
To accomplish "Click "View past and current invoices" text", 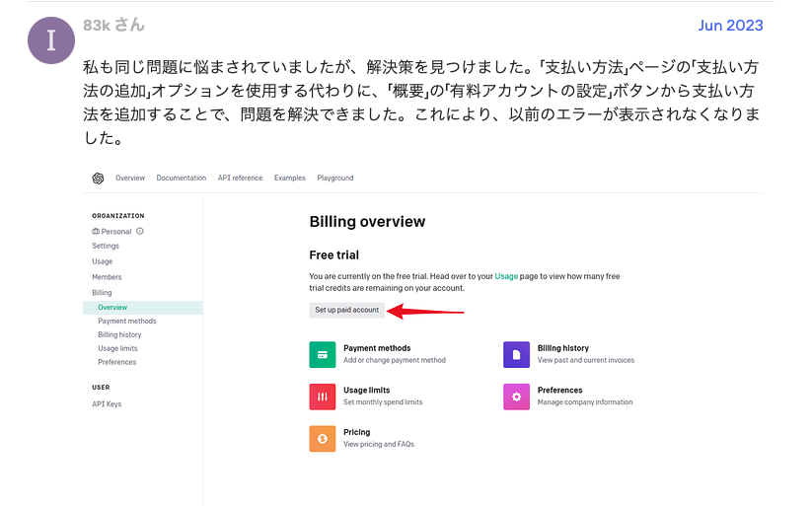I will pyautogui.click(x=586, y=360).
